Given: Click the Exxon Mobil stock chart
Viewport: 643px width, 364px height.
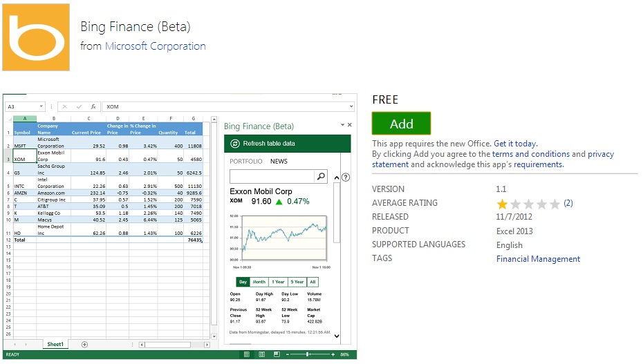Looking at the screenshot, I should (x=284, y=238).
